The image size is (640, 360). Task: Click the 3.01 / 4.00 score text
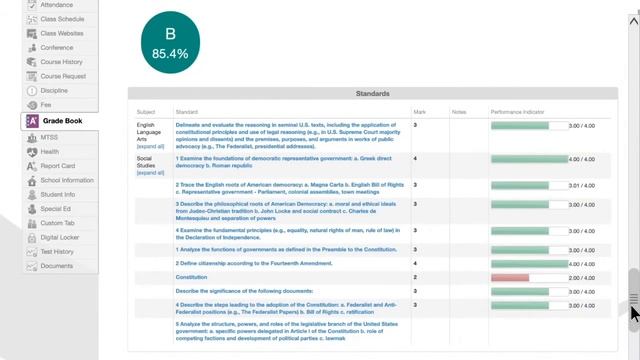(x=582, y=186)
